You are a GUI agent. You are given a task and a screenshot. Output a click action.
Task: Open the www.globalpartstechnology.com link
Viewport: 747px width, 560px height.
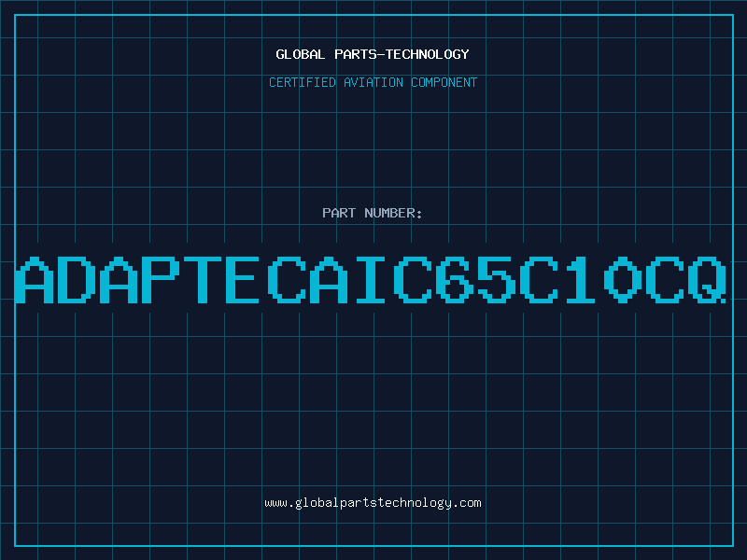point(373,503)
